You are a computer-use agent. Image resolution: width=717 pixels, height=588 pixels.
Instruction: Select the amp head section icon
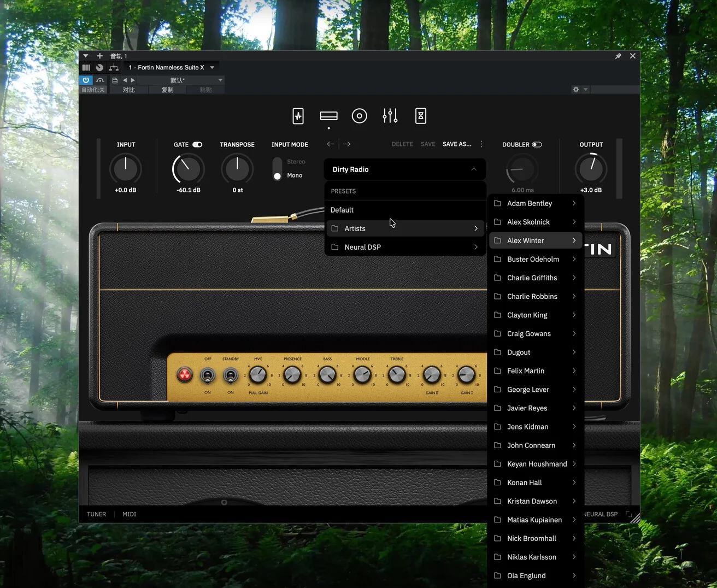click(x=328, y=116)
